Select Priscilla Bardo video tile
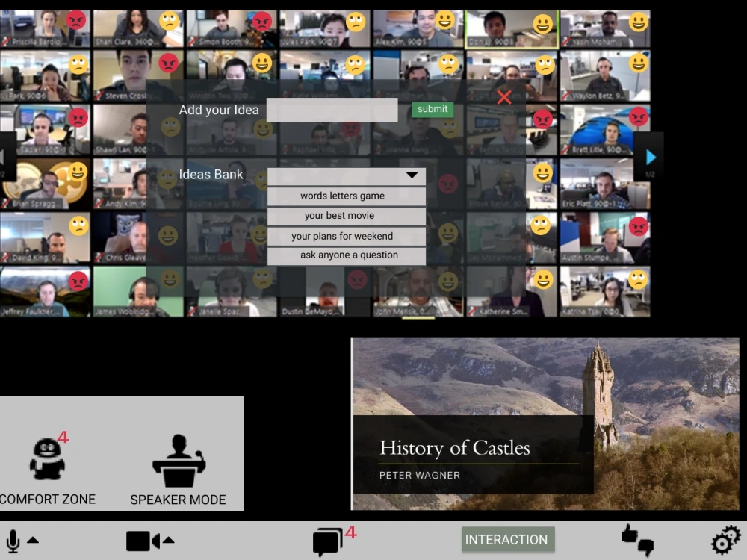The image size is (747, 560). tap(45, 28)
